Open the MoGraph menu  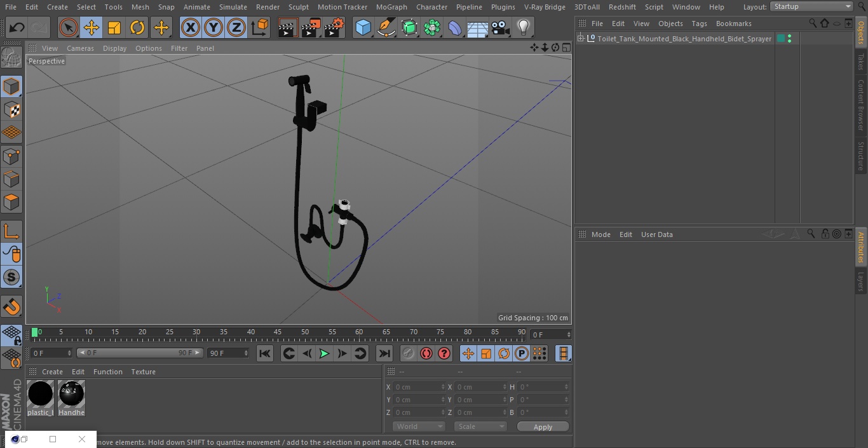pyautogui.click(x=391, y=7)
